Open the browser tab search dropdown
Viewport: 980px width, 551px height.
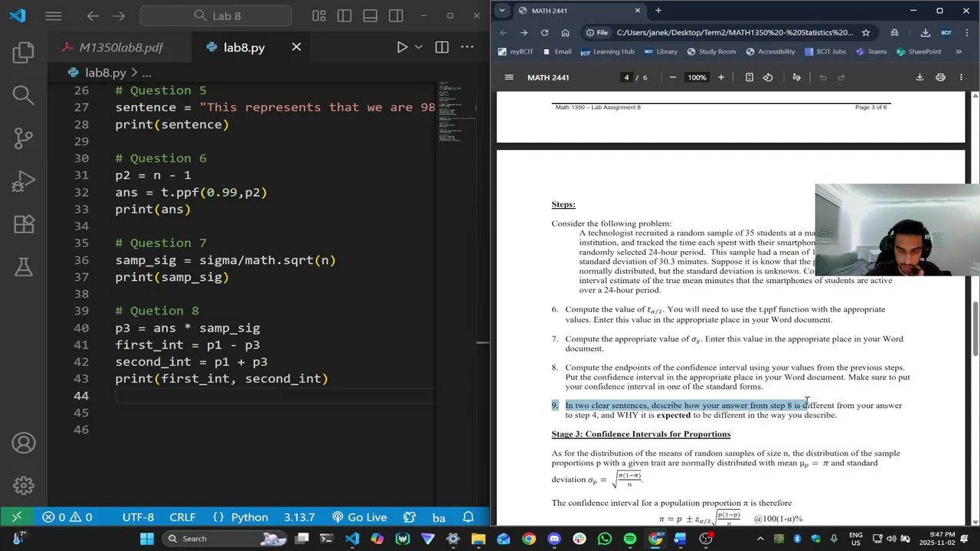pos(501,11)
